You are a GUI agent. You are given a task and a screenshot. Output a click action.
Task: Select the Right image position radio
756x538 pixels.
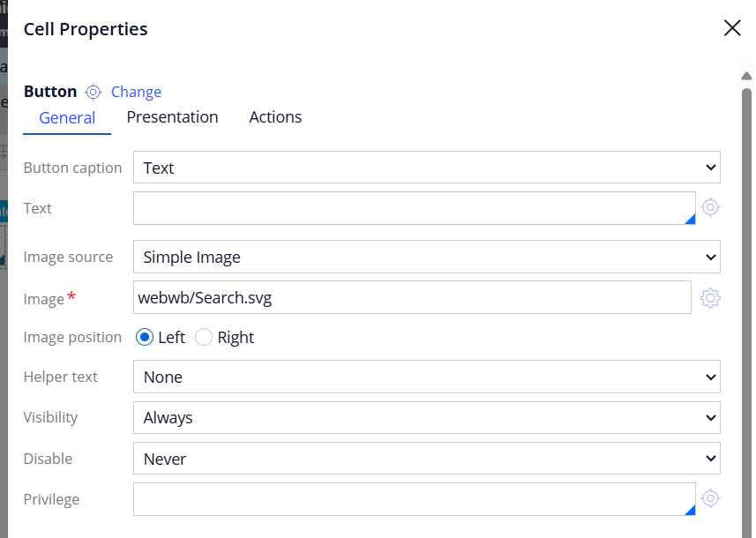204,337
